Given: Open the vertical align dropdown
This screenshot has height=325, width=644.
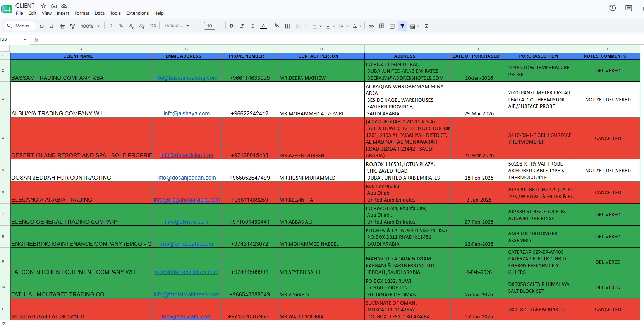Looking at the screenshot, I should coord(330,26).
